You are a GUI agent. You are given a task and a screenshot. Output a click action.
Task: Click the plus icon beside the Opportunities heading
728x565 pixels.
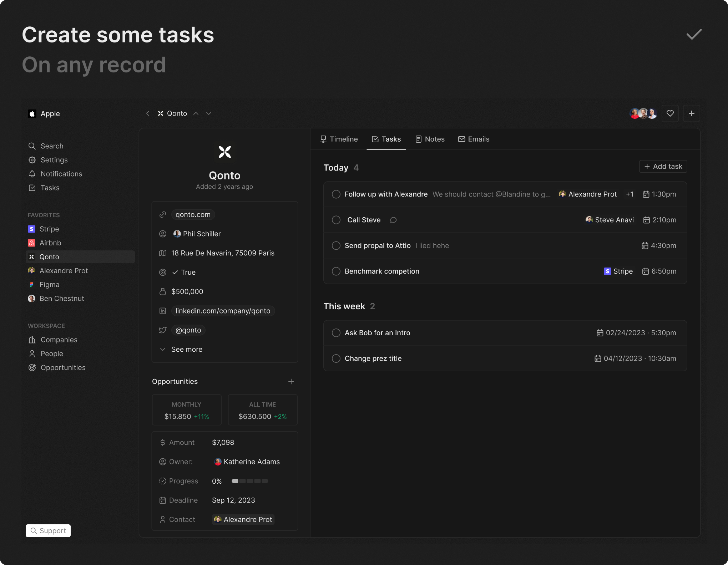pyautogui.click(x=291, y=382)
